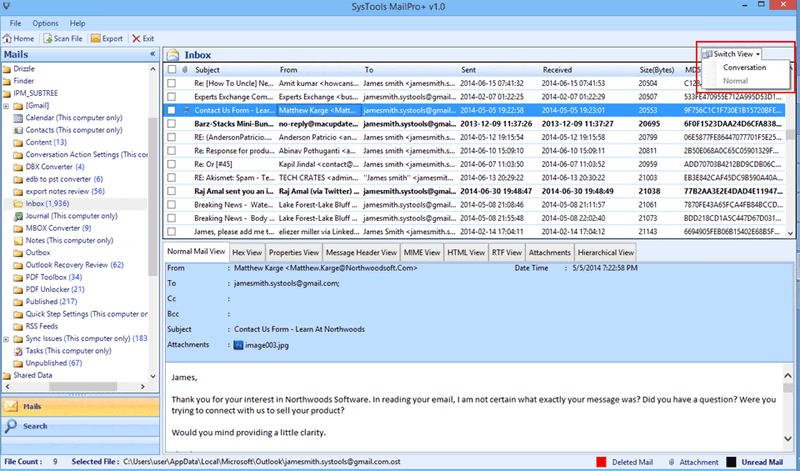Click the Notes folder icon
This screenshot has width=800, height=471.
(18, 240)
